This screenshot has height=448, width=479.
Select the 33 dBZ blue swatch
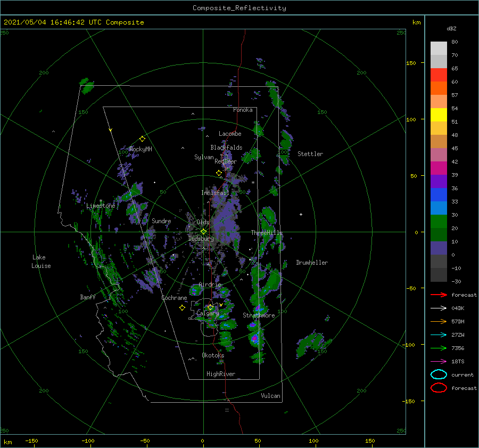(439, 194)
